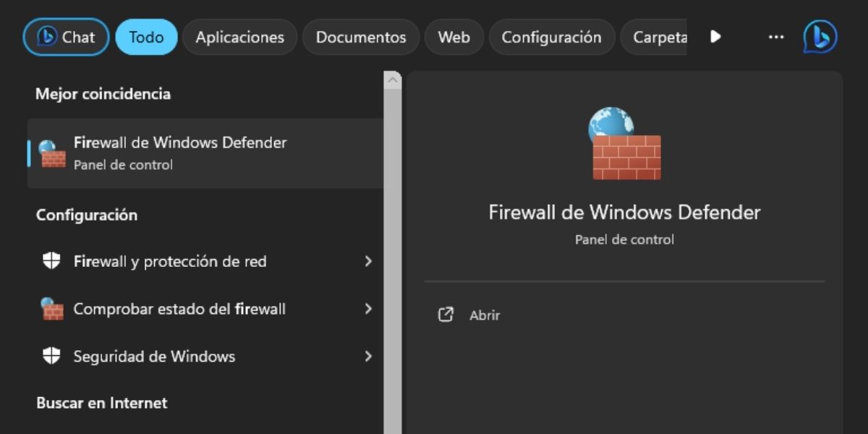Switch to the Aplicaciones filter tab

point(239,37)
